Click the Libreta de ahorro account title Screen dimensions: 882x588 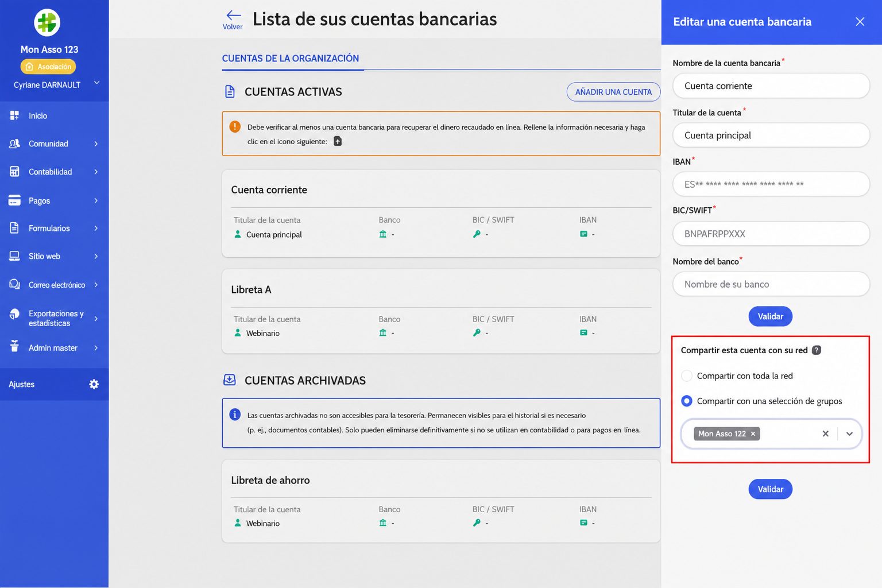pos(270,480)
